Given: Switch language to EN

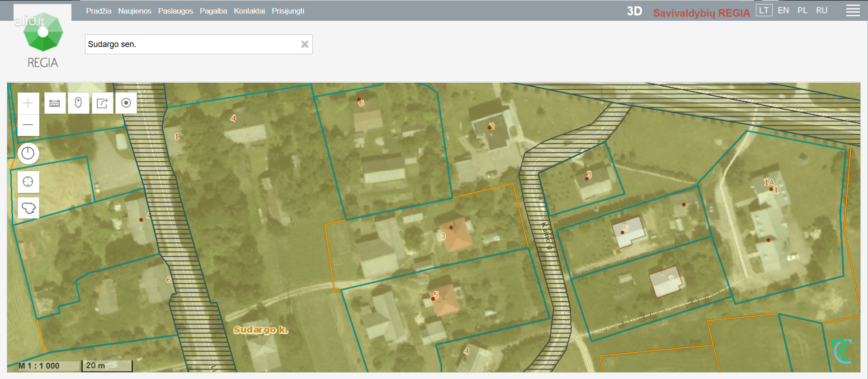Looking at the screenshot, I should click(783, 10).
